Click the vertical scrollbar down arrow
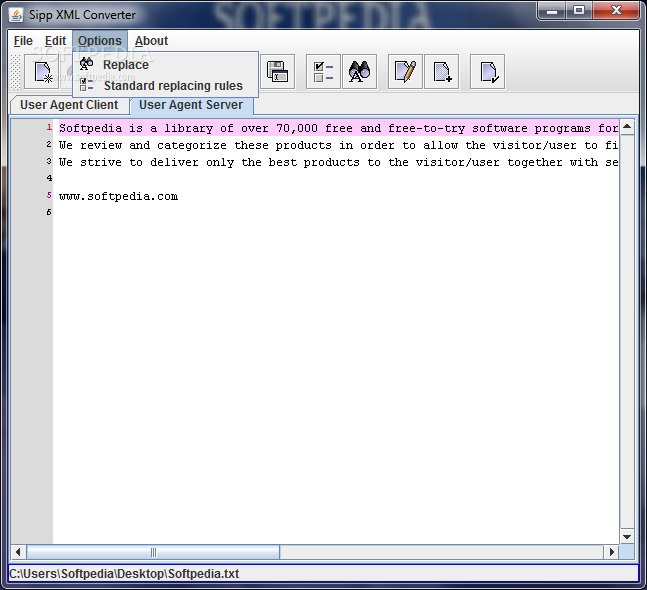Image resolution: width=647 pixels, height=590 pixels. click(x=627, y=536)
